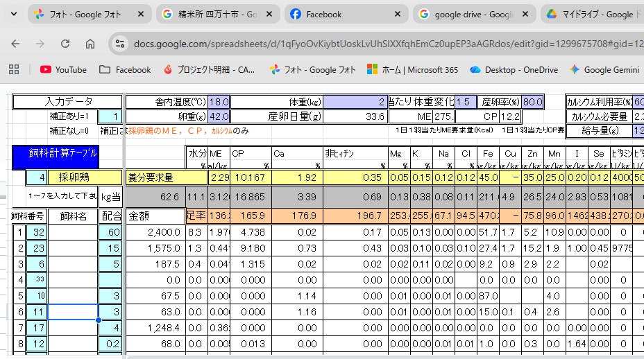644x359 pixels.
Task: Open プロジェクト明細 bookmark link
Action: click(x=210, y=69)
